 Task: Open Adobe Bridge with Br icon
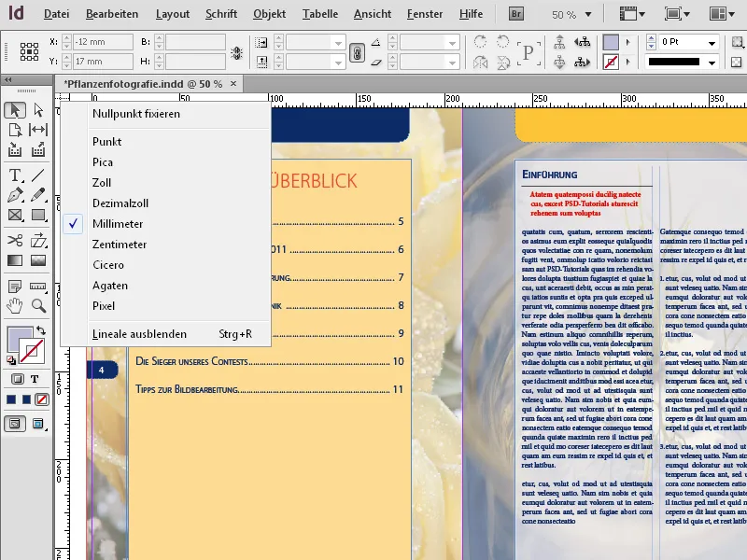(x=516, y=14)
